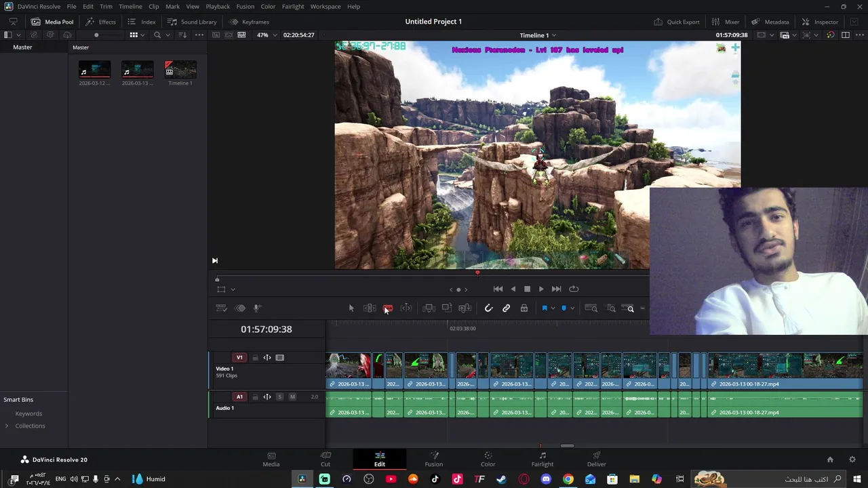Open the Playback menu
This screenshot has width=868, height=488.
[218, 7]
